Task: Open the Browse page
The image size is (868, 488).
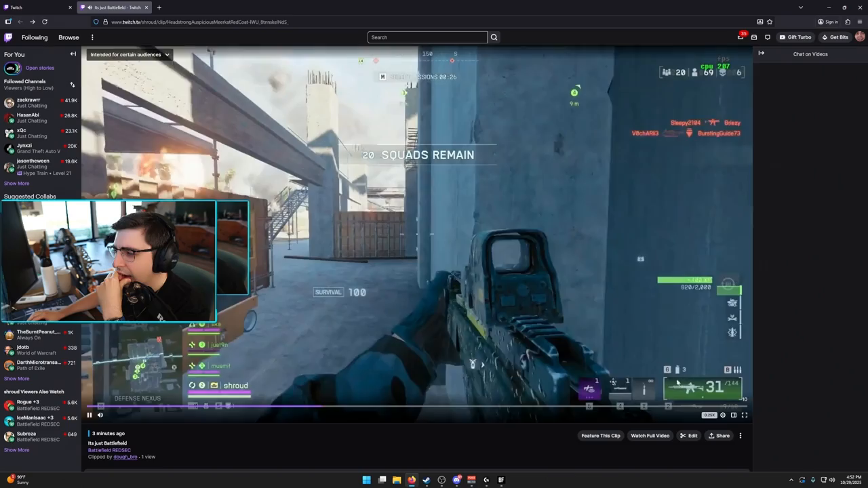Action: 68,37
